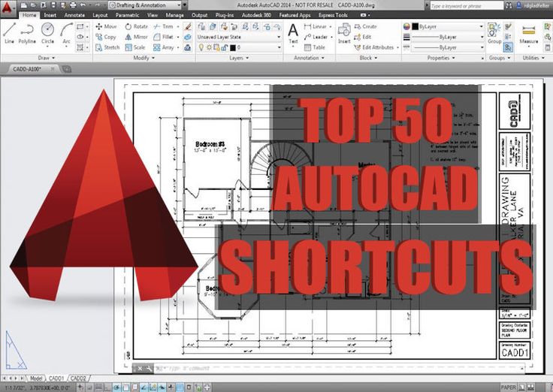Click the keyword search input field

[467, 6]
